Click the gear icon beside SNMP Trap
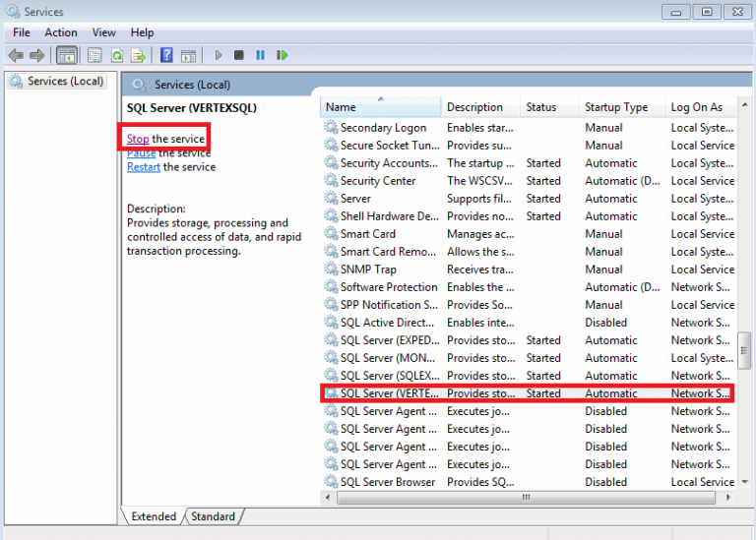The height and width of the screenshot is (540, 756). [x=331, y=269]
